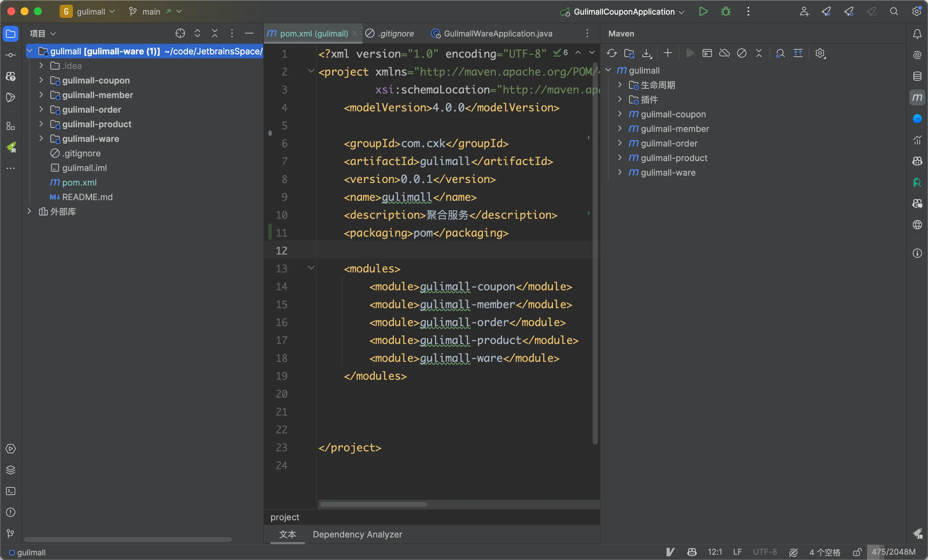Screen dimensions: 928x560
Task: Click the project breadcrumb below the editor
Action: [284, 517]
